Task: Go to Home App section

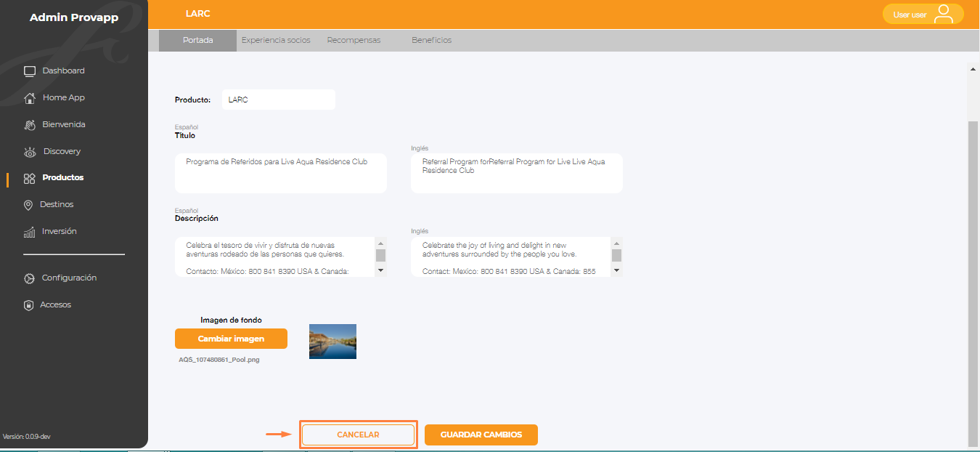Action: tap(64, 97)
